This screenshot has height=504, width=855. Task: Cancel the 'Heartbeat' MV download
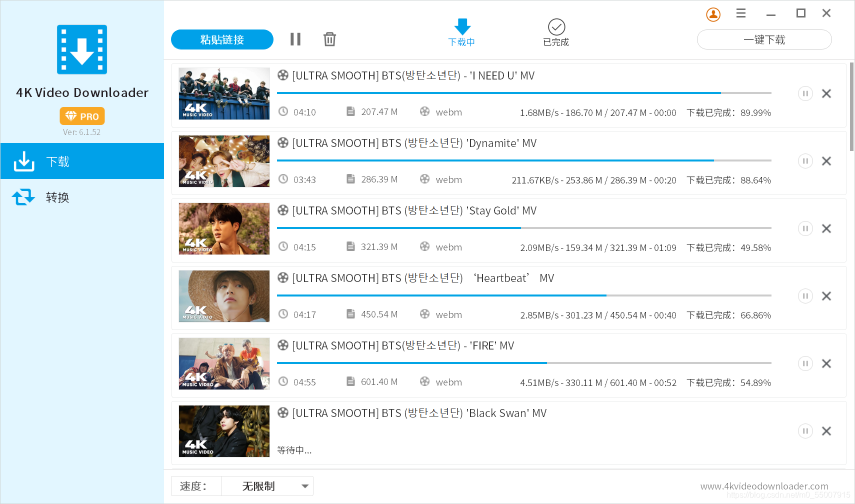(826, 296)
